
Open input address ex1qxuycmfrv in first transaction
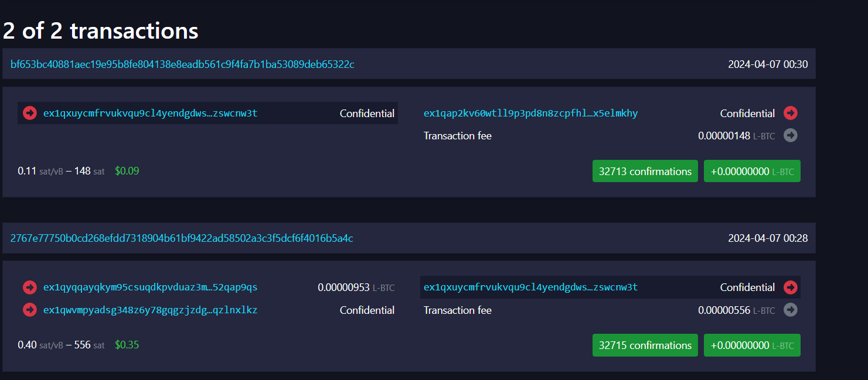[150, 113]
